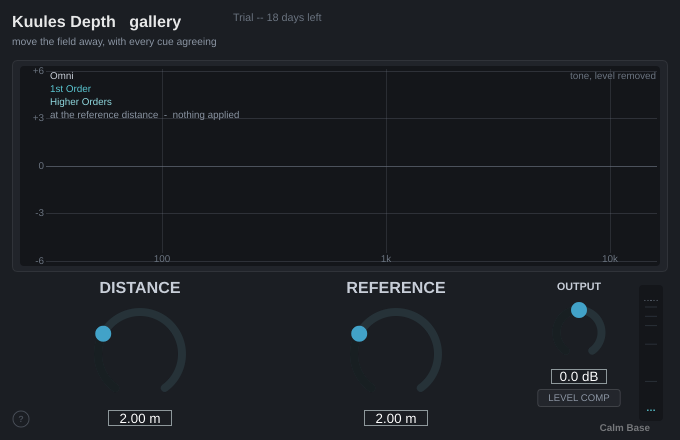Click the Trial -- 18 days left notice
Screen dimensions: 680x440
coord(277,17)
